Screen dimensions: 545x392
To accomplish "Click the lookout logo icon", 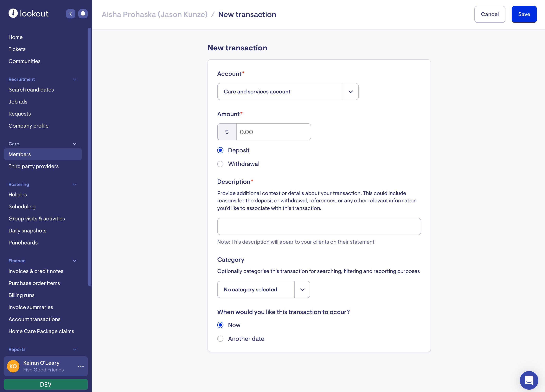I will pyautogui.click(x=13, y=13).
